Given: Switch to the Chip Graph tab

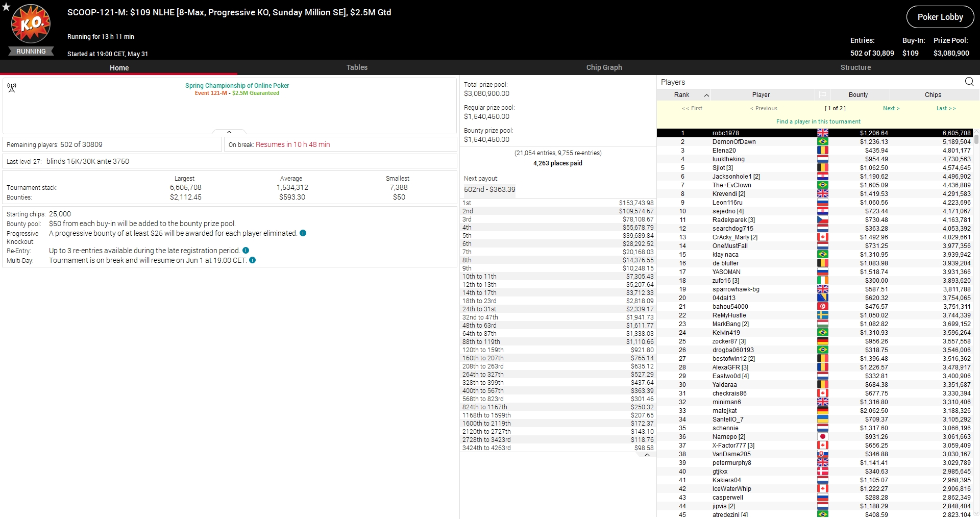Looking at the screenshot, I should 604,67.
